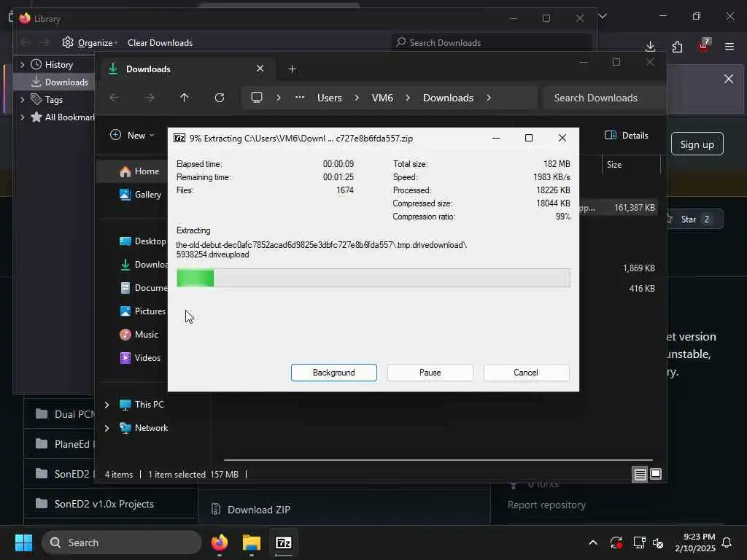
Task: Select VM6 in the address breadcrumb
Action: pyautogui.click(x=382, y=98)
